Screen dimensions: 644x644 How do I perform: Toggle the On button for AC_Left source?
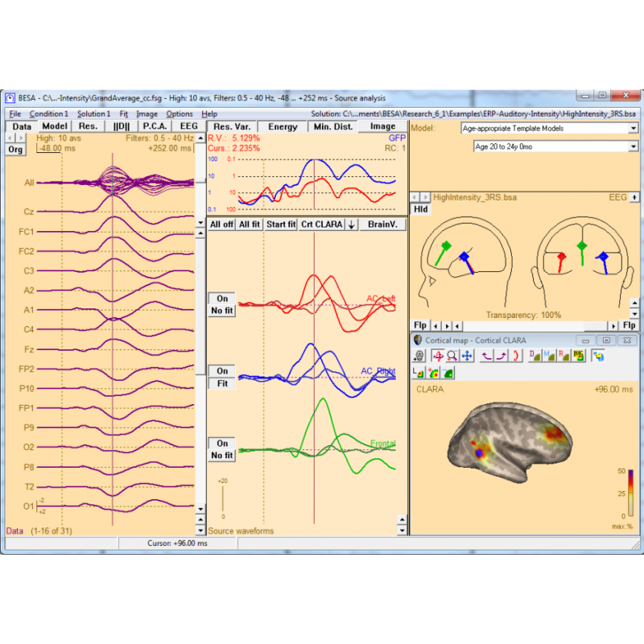pyautogui.click(x=222, y=299)
